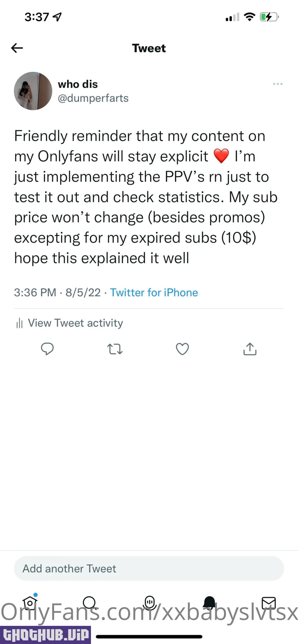
Task: Tap View Tweet activity
Action: [75, 323]
